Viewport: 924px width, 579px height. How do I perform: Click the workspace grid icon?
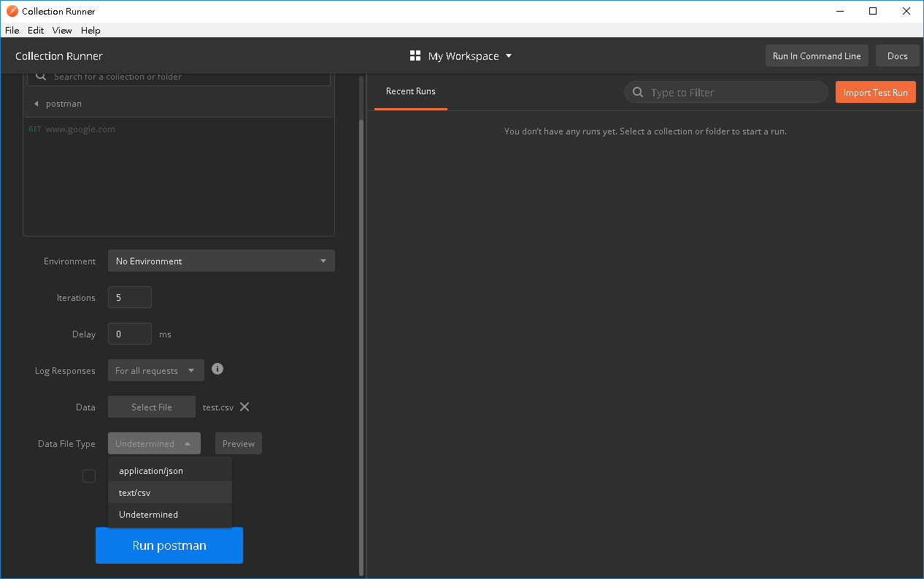[415, 56]
